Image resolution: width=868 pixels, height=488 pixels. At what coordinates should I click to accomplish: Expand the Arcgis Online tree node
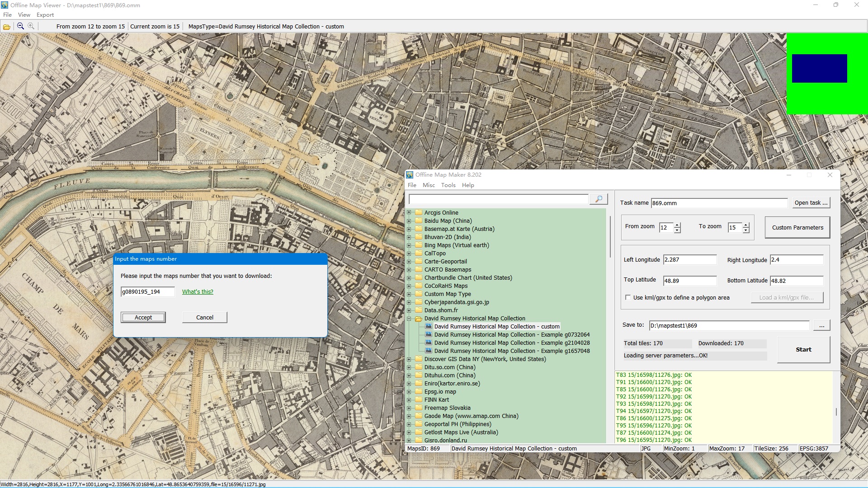coord(409,212)
